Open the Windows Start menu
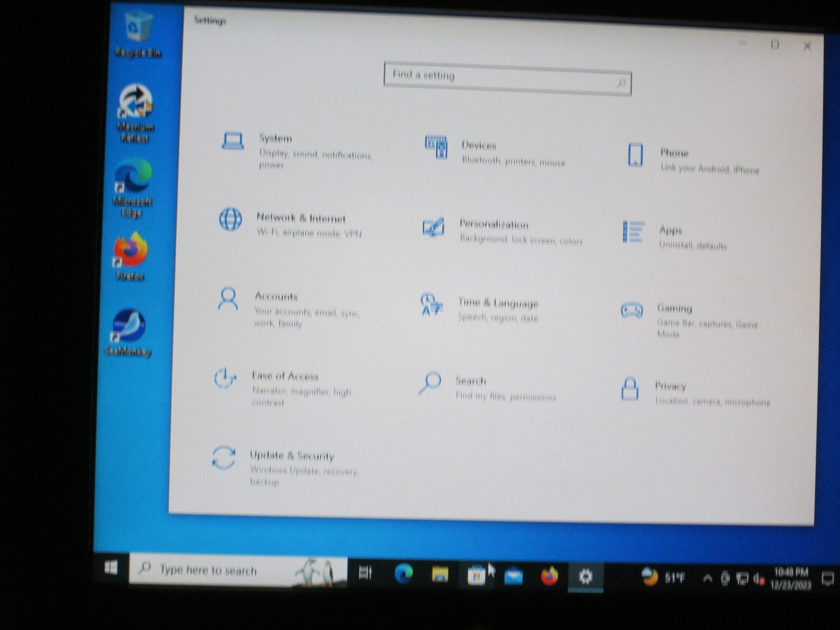Viewport: 840px width, 630px height. [x=111, y=568]
